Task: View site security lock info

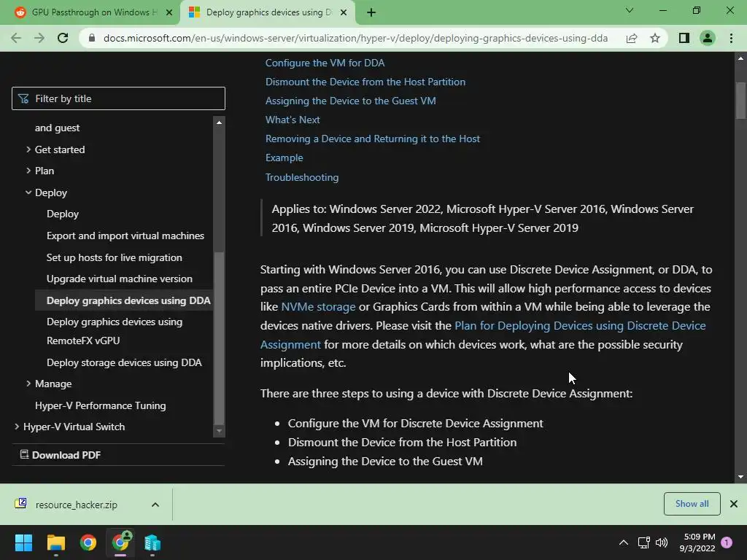Action: click(x=92, y=38)
